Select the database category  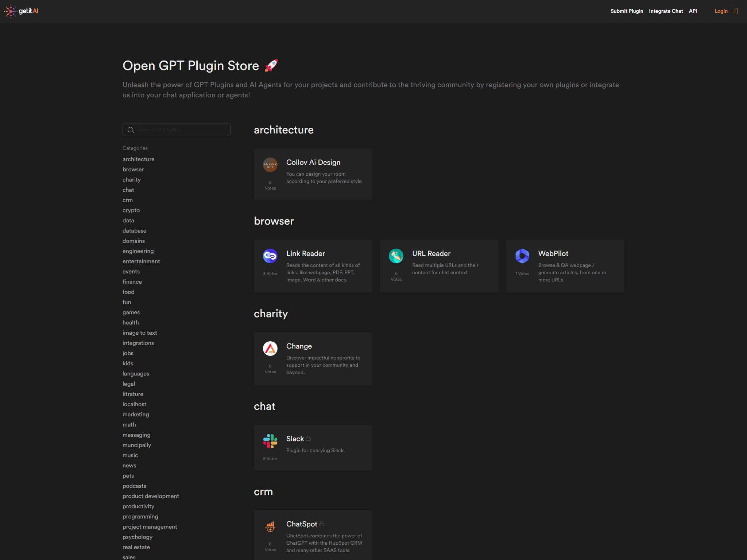pyautogui.click(x=135, y=231)
